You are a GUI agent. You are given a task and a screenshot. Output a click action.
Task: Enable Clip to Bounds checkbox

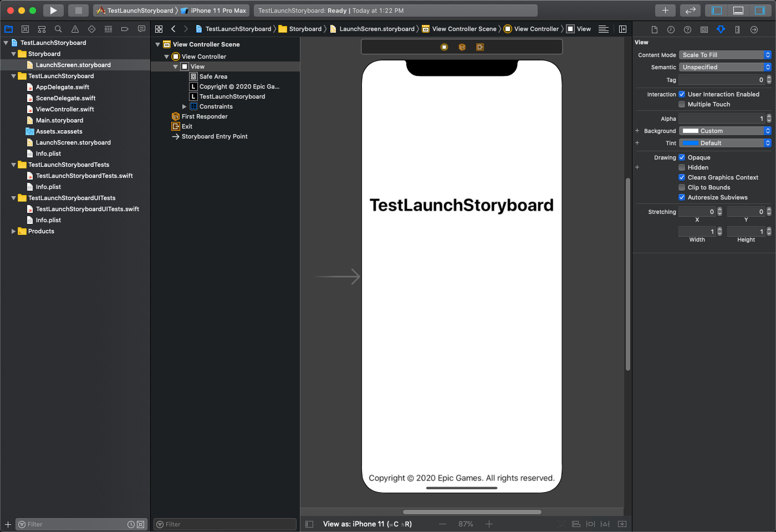pos(682,187)
